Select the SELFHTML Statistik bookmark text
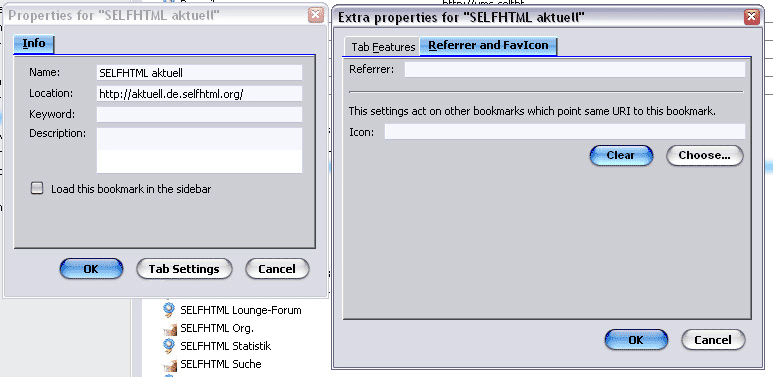The image size is (773, 377). click(x=225, y=346)
